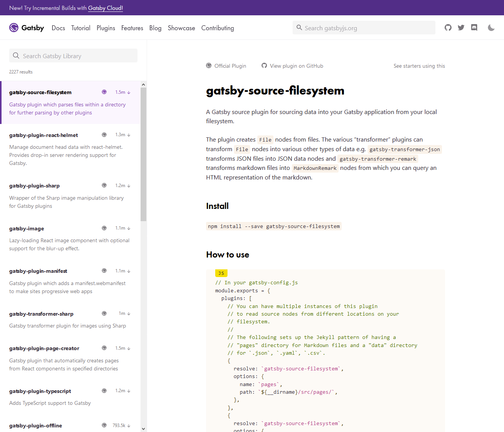Select gatsby-plugin-manifest in plugin list
The width and height of the screenshot is (504, 432).
38,271
